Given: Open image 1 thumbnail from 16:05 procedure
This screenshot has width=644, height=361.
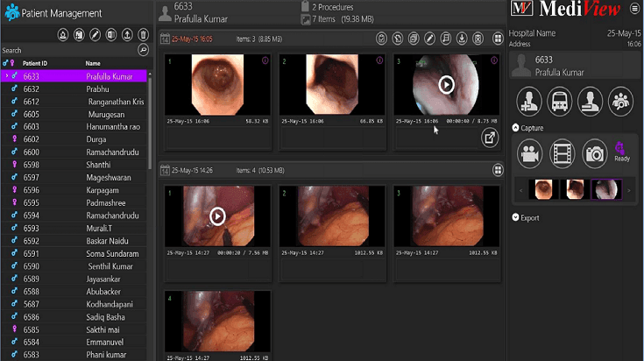Looking at the screenshot, I should point(217,85).
